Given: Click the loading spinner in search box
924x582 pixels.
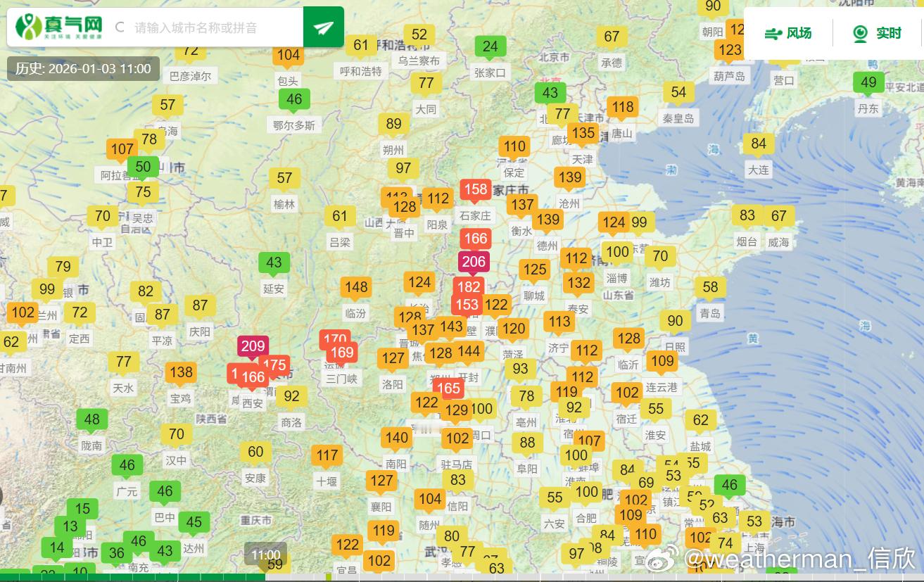Looking at the screenshot, I should point(120,27).
